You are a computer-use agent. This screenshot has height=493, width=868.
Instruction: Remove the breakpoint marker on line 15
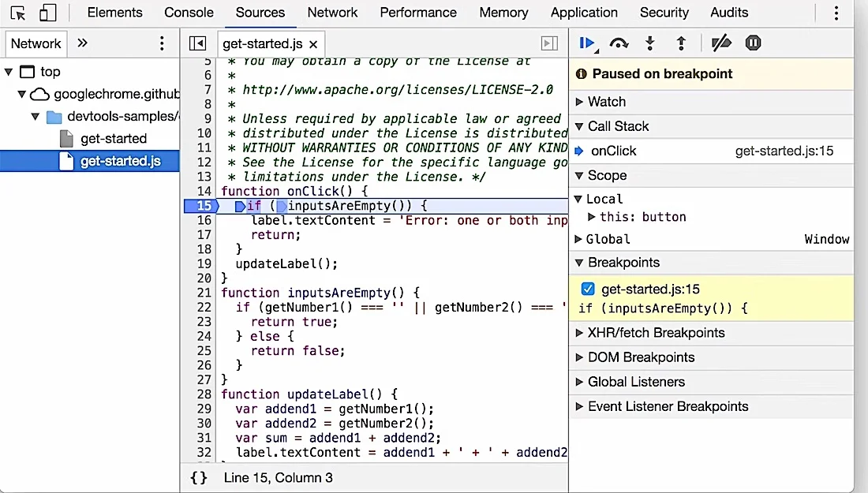pos(201,206)
